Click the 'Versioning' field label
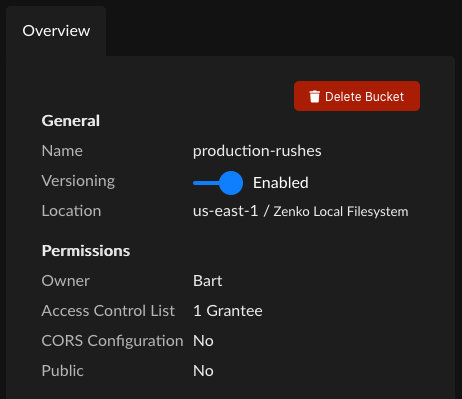Screen dimensions: 462x399 [78, 181]
